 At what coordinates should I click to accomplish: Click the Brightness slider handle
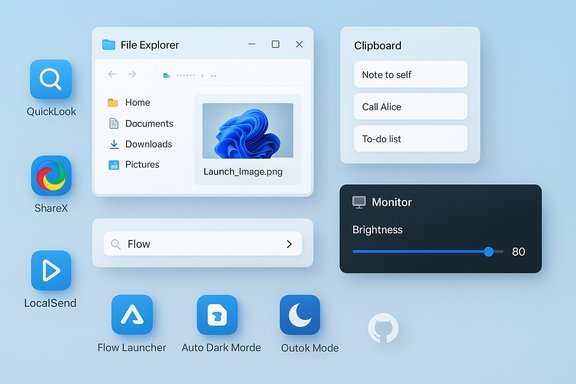click(x=489, y=252)
